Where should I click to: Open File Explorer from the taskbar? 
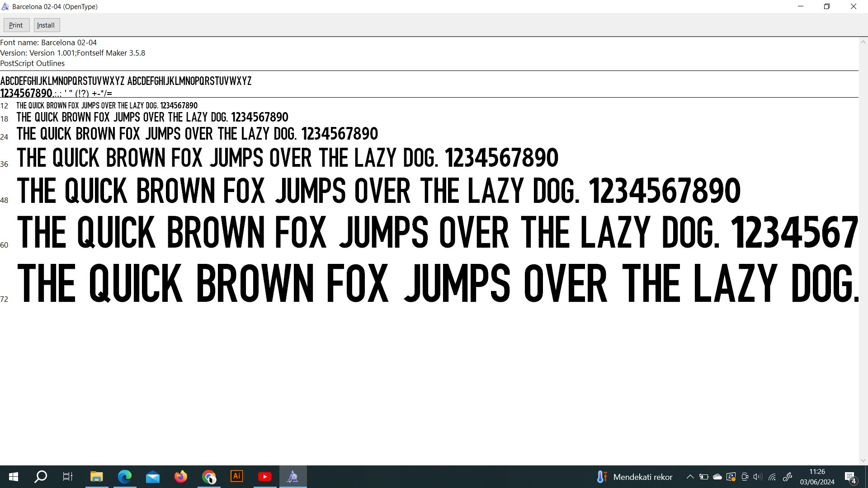97,476
